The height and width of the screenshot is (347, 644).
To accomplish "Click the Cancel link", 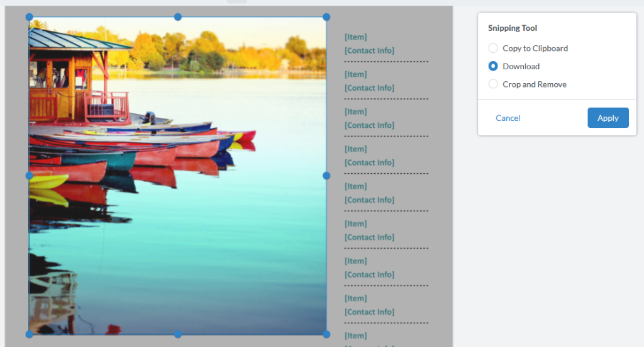I will (x=508, y=118).
